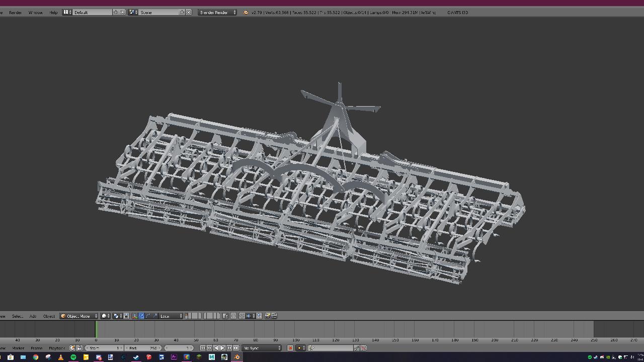Edit the Default screen layout name field
Screen dimensions: 644x362
[93, 12]
